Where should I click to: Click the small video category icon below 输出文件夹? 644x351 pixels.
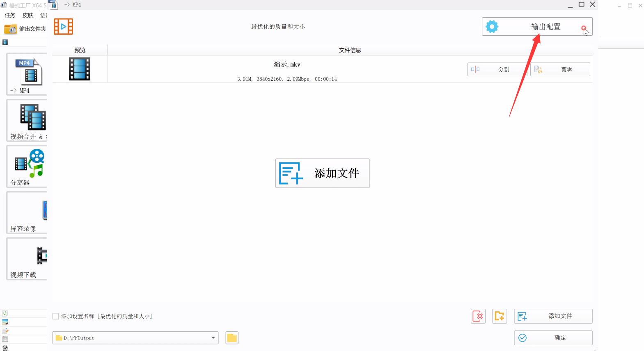[5, 42]
